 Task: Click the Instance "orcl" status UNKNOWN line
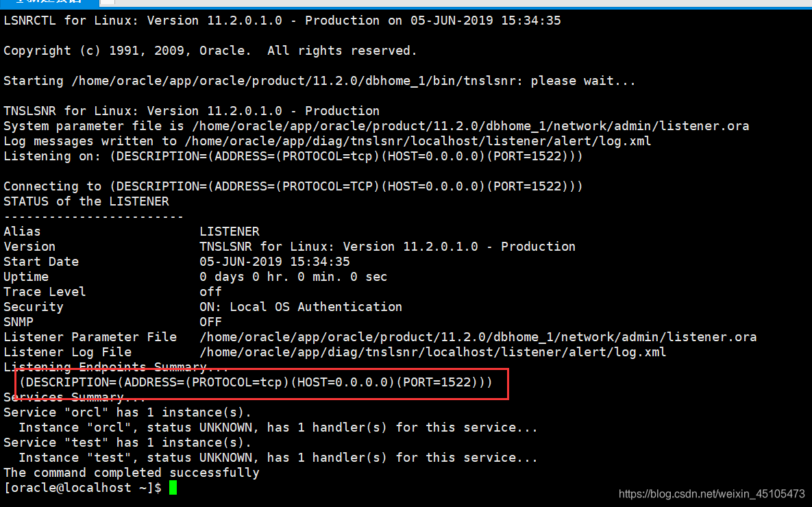pyautogui.click(x=278, y=428)
